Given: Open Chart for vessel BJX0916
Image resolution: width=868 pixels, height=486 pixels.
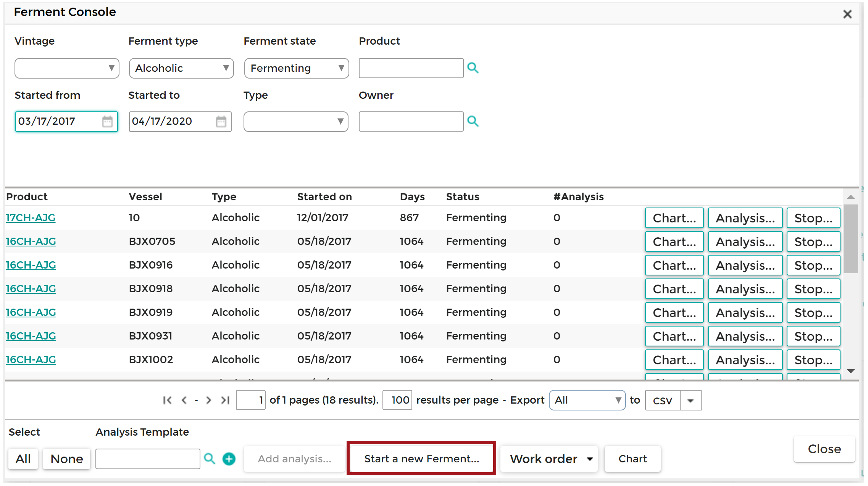Looking at the screenshot, I should pos(674,265).
